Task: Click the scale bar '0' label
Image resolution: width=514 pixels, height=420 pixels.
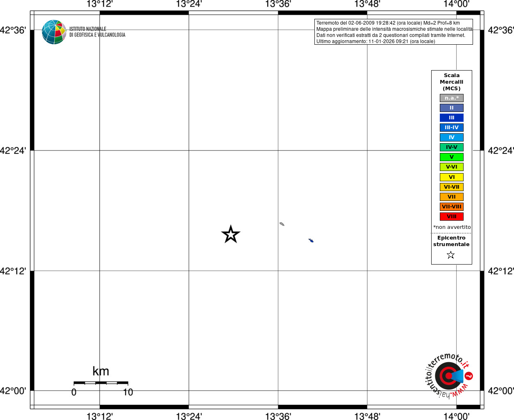Action: click(x=74, y=393)
